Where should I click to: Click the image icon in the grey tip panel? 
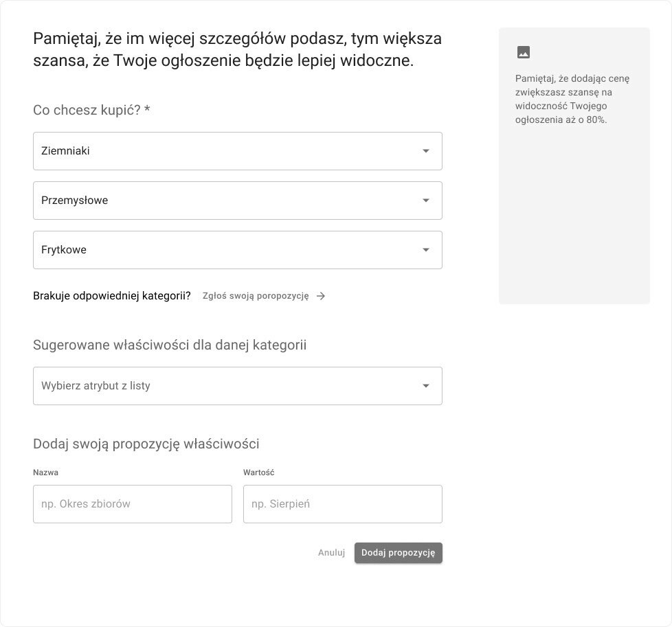(x=524, y=52)
